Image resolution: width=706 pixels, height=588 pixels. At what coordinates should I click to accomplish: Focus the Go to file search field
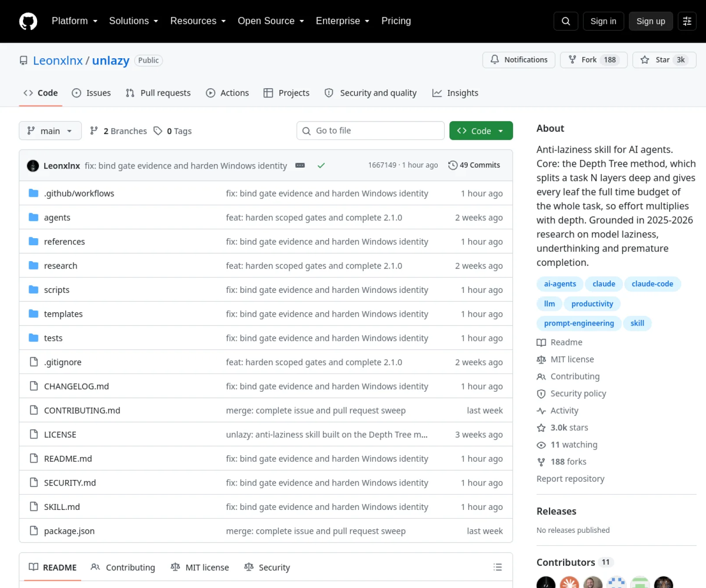(370, 131)
